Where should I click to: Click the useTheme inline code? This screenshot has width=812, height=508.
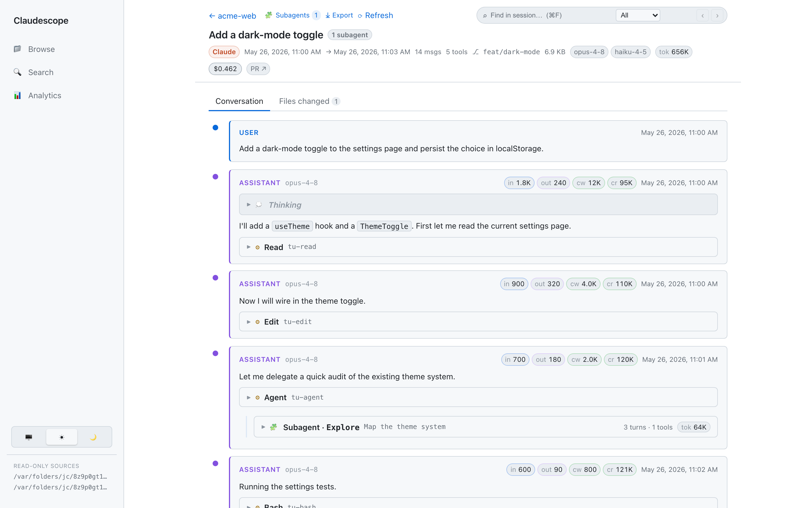point(292,226)
